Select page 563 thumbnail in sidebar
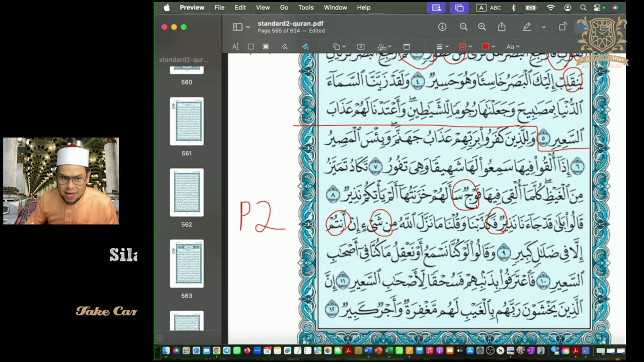This screenshot has height=362, width=644. [x=187, y=263]
